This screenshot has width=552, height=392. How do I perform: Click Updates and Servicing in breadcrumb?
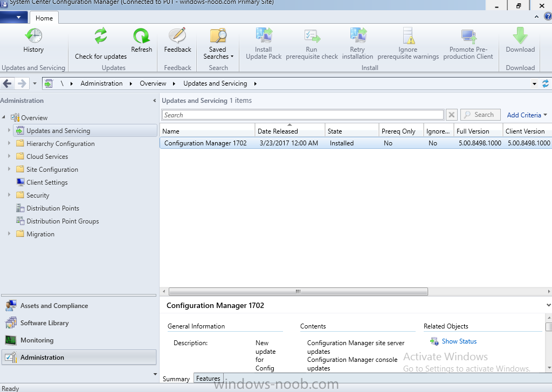click(215, 83)
